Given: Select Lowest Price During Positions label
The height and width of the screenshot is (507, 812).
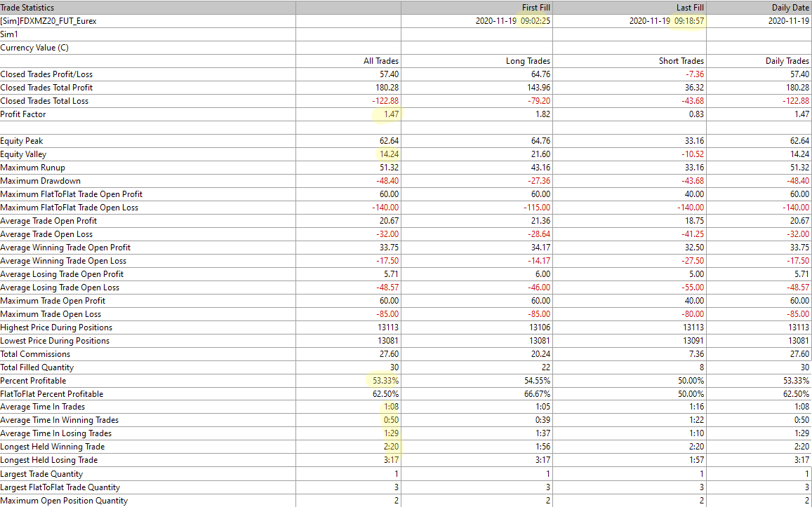Looking at the screenshot, I should pyautogui.click(x=55, y=341).
